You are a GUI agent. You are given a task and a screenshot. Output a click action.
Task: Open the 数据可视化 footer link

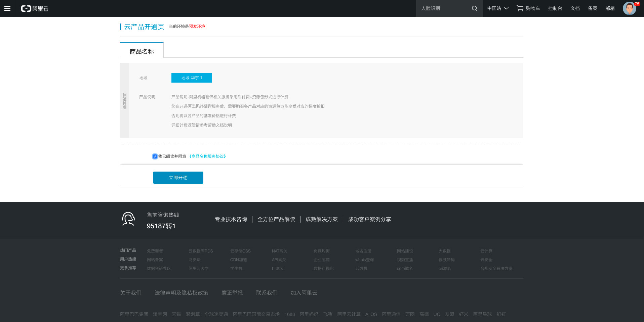pos(324,269)
